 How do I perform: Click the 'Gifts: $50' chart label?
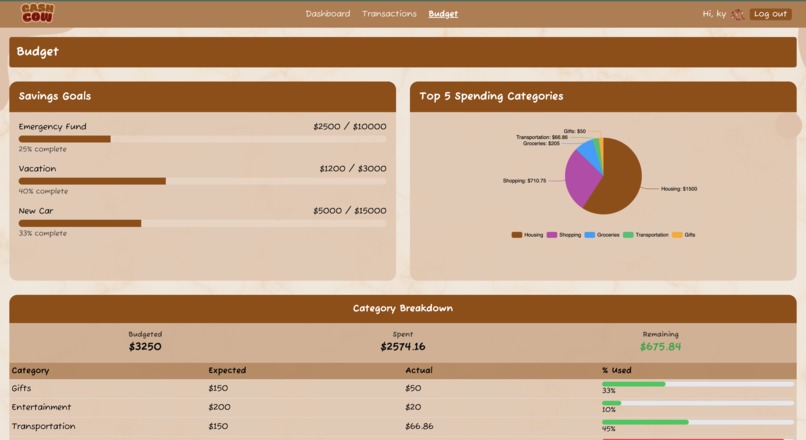574,131
